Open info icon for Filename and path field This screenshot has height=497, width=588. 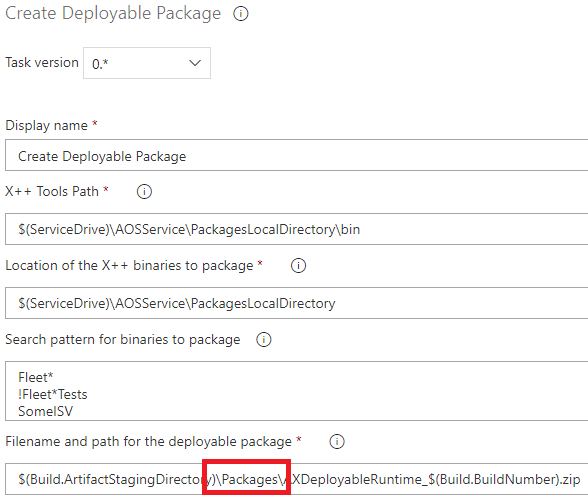click(x=337, y=441)
